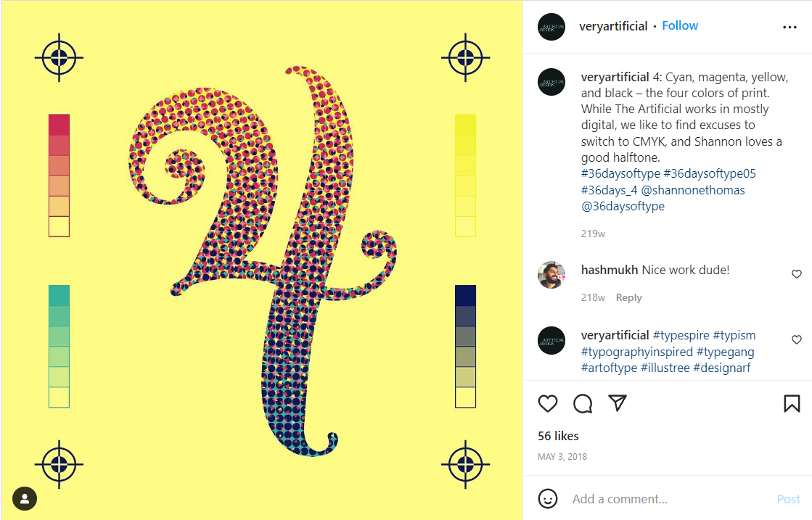Show tagged people icon on the image

(x=25, y=499)
